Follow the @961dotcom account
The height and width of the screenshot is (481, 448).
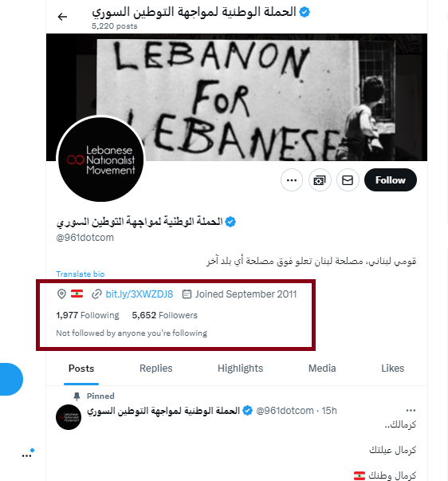click(391, 180)
